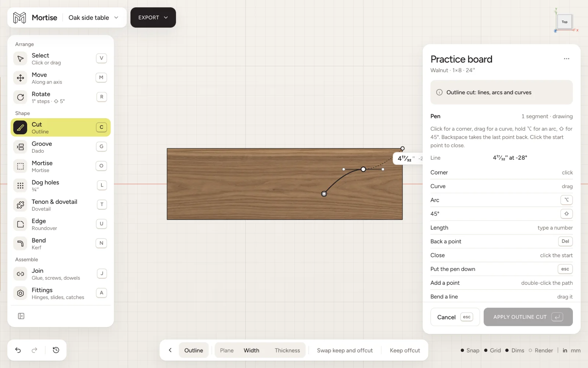Undo the last action
This screenshot has height=368, width=588.
point(18,350)
